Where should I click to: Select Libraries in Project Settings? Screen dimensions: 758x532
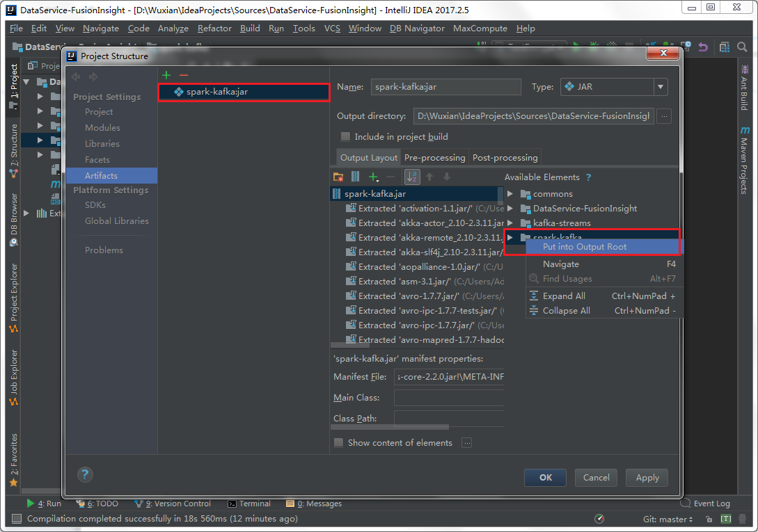pyautogui.click(x=102, y=143)
